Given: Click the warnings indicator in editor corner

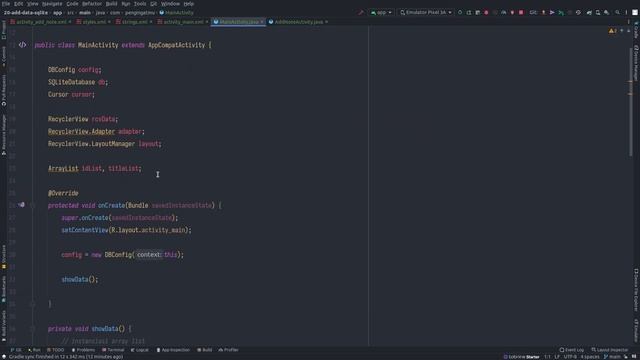Looking at the screenshot, I should (x=613, y=31).
